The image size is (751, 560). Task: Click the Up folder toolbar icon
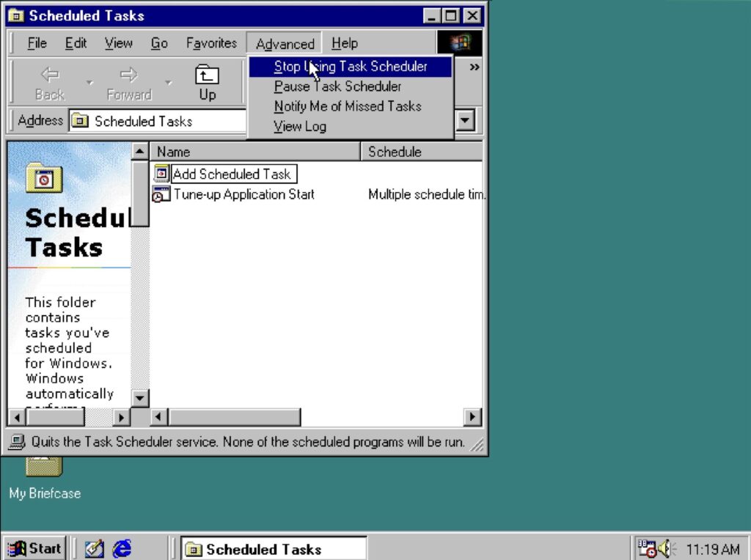[207, 82]
